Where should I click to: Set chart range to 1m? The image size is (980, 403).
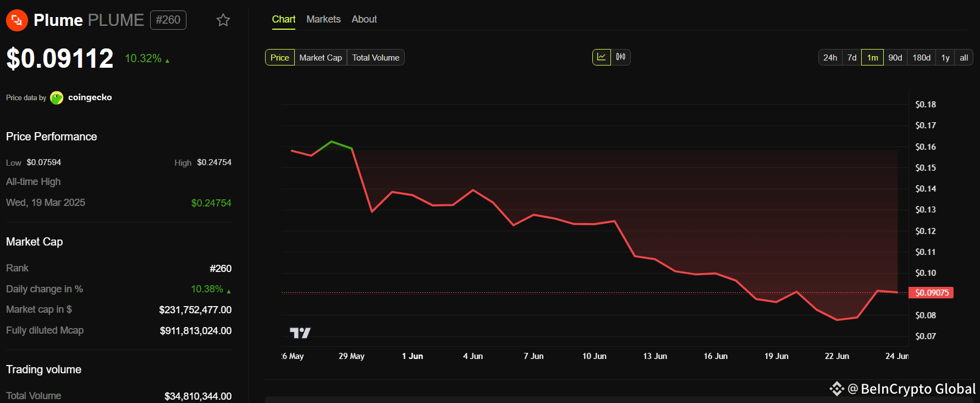click(x=873, y=57)
